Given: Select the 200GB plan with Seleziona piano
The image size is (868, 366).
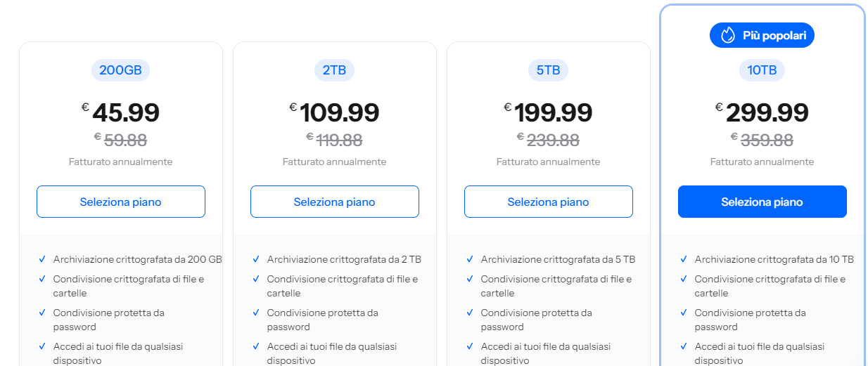Looking at the screenshot, I should tap(121, 202).
